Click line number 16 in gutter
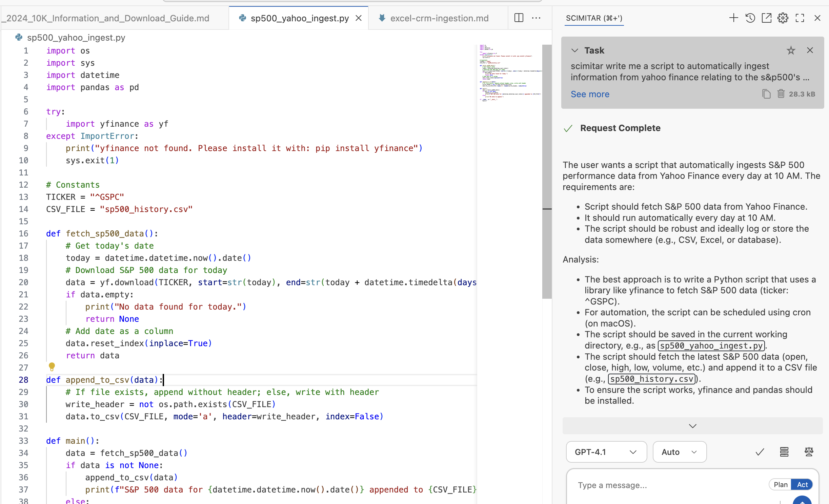Image resolution: width=829 pixels, height=504 pixels. [x=23, y=233]
